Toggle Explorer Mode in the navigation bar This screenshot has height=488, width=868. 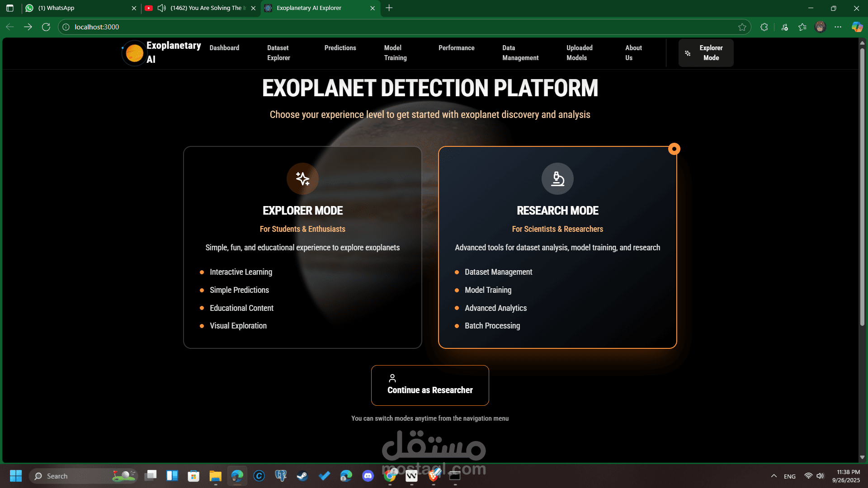(x=706, y=52)
